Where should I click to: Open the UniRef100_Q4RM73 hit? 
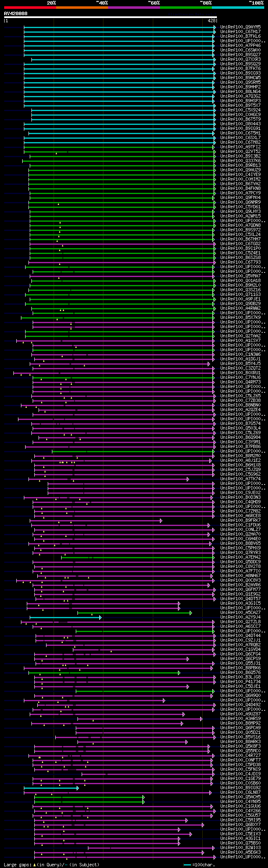click(240, 382)
